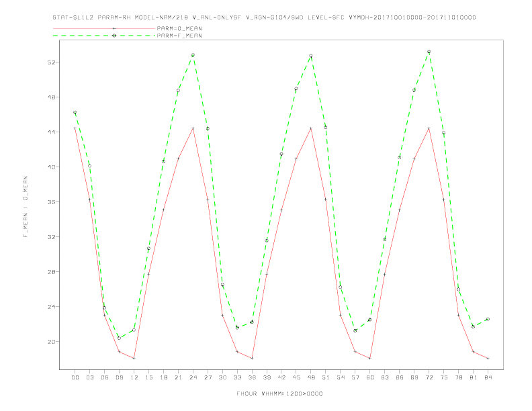Click the y-axis tick label 24
The width and height of the screenshot is (532, 411).
[52, 307]
